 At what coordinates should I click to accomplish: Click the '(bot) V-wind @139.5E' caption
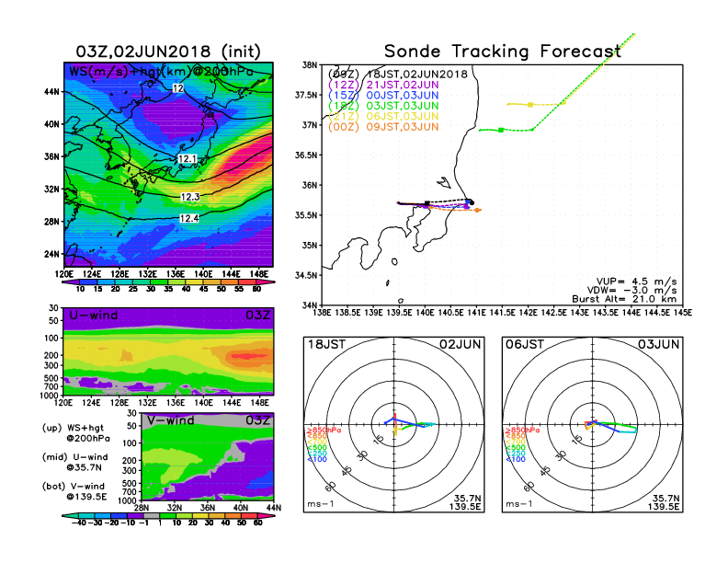click(x=74, y=491)
